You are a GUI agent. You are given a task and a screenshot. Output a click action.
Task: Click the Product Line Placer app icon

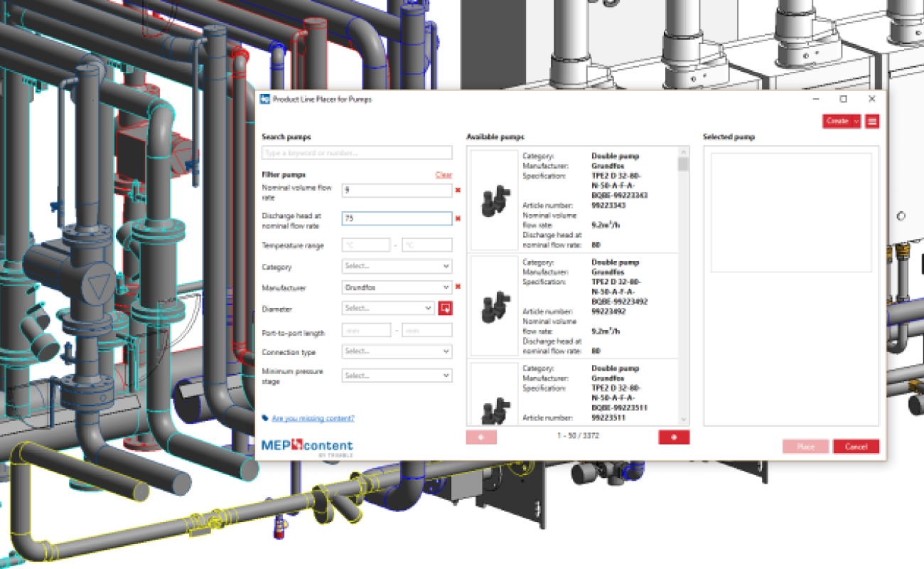[264, 100]
